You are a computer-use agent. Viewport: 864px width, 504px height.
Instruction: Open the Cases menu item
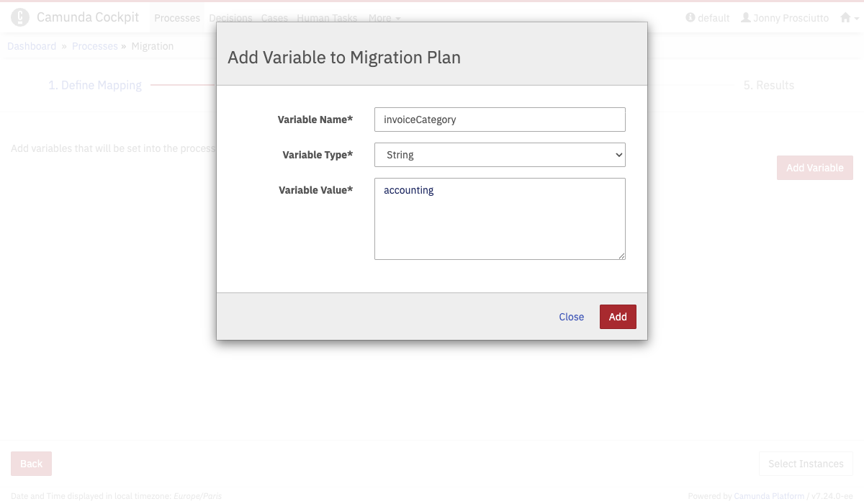tap(274, 18)
